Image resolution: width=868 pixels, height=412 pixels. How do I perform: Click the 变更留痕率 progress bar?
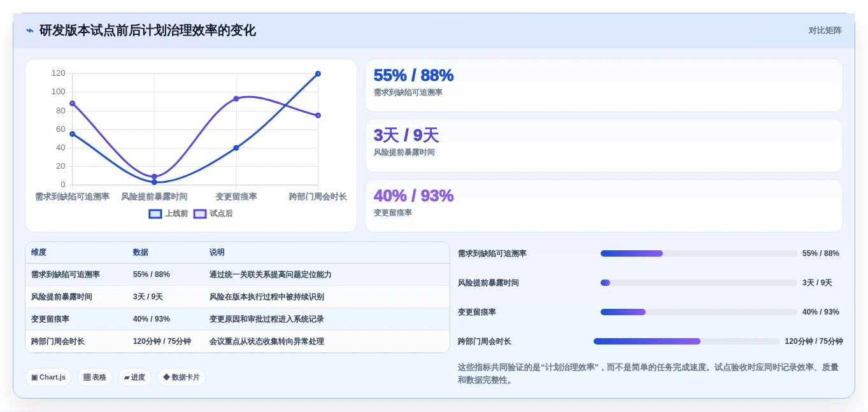coord(699,312)
